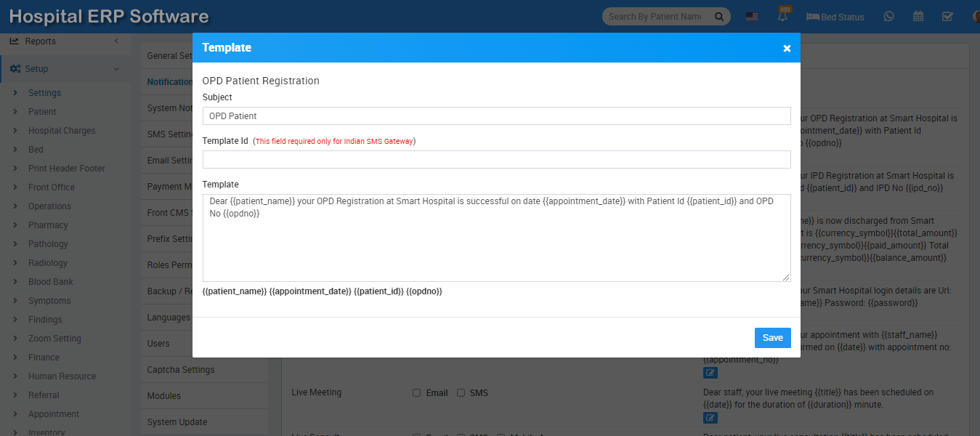Enable SMS checkbox for Live Meeting

point(461,393)
